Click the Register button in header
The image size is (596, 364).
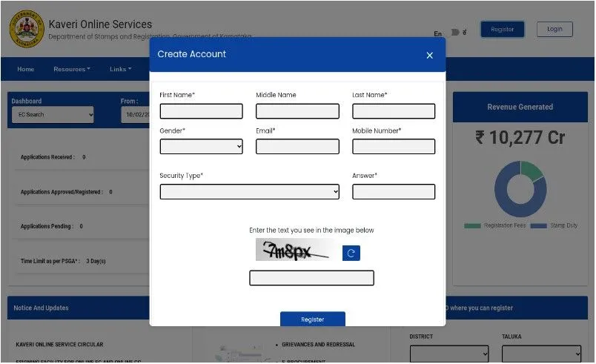coord(502,30)
